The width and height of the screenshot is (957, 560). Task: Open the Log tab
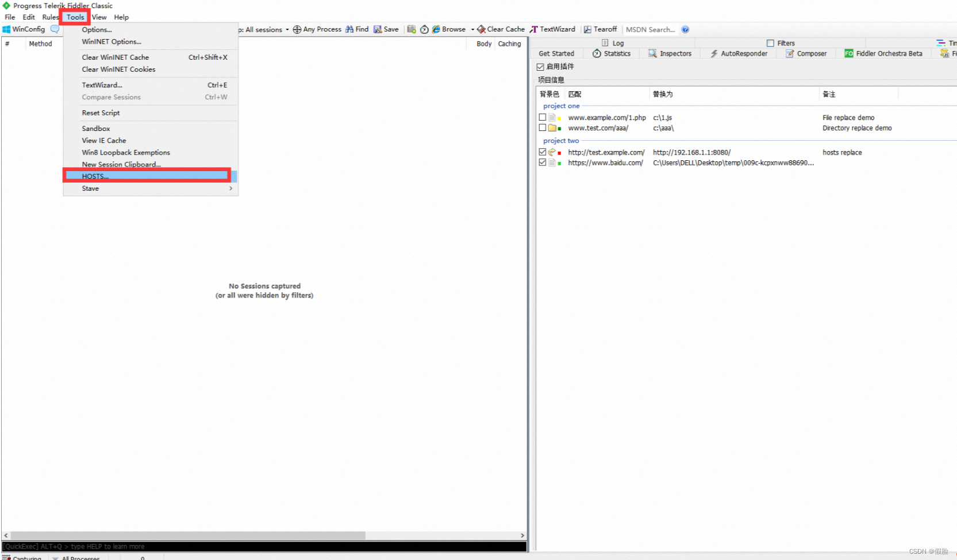[613, 43]
